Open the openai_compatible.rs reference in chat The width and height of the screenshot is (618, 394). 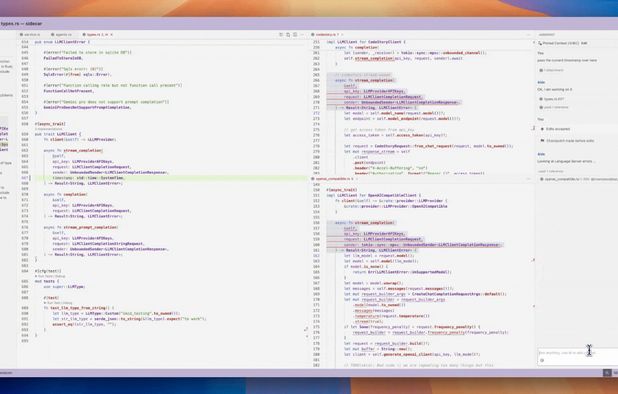pyautogui.click(x=579, y=179)
